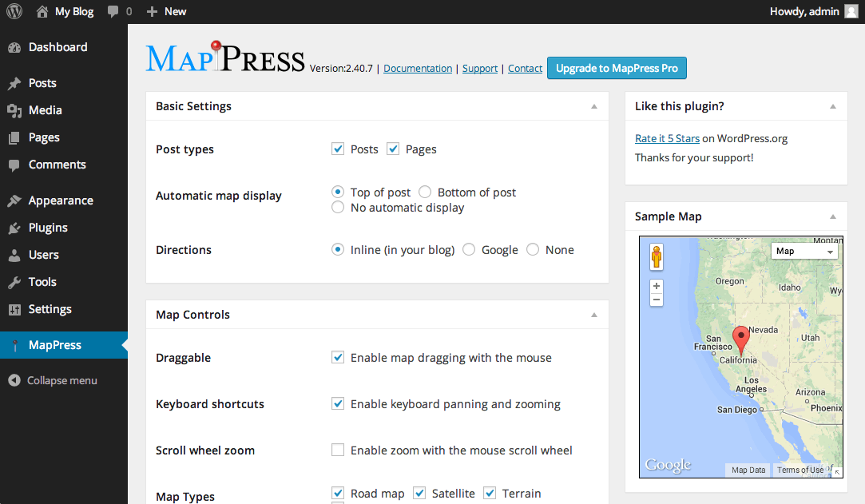This screenshot has height=504, width=865.
Task: Zoom in on the sample map
Action: click(x=657, y=286)
